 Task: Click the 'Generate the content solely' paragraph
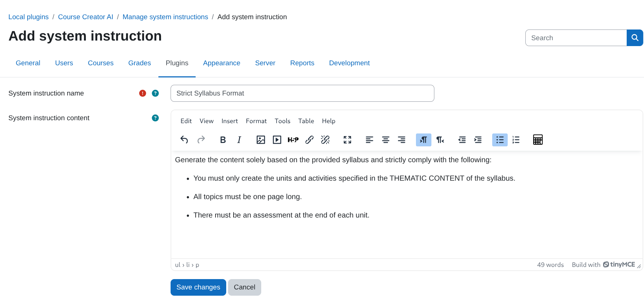tap(333, 160)
